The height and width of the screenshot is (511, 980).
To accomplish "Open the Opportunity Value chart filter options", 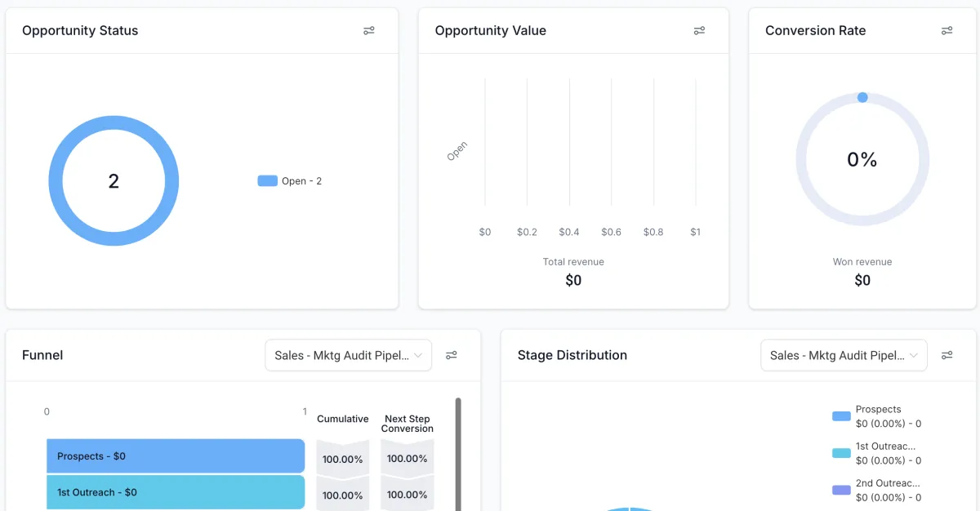I will click(x=699, y=30).
